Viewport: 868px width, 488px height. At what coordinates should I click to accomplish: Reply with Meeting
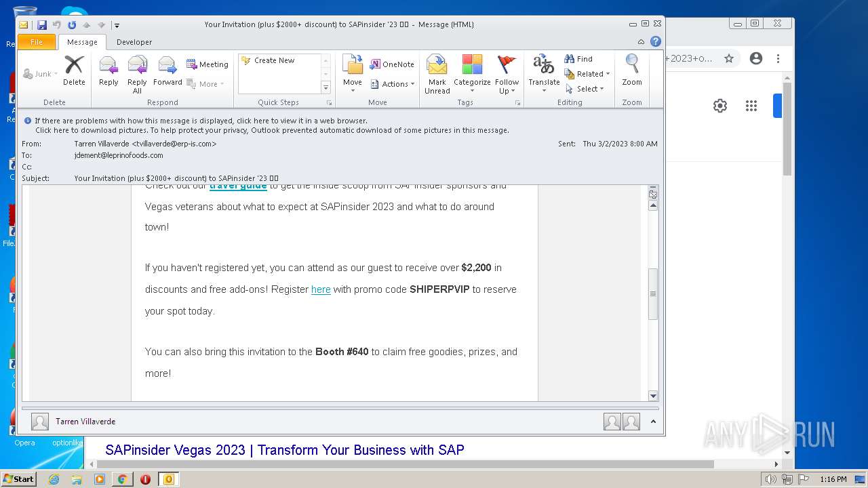pos(208,64)
